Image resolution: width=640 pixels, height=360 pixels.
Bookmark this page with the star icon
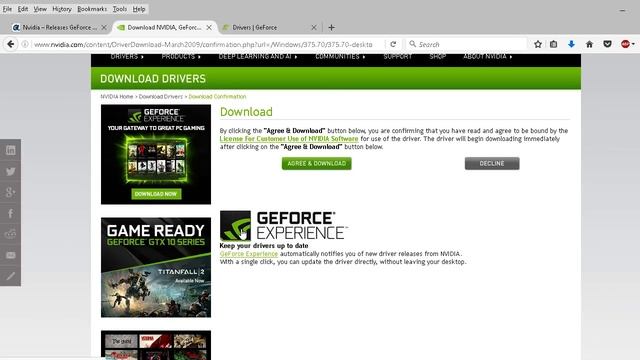click(x=538, y=44)
